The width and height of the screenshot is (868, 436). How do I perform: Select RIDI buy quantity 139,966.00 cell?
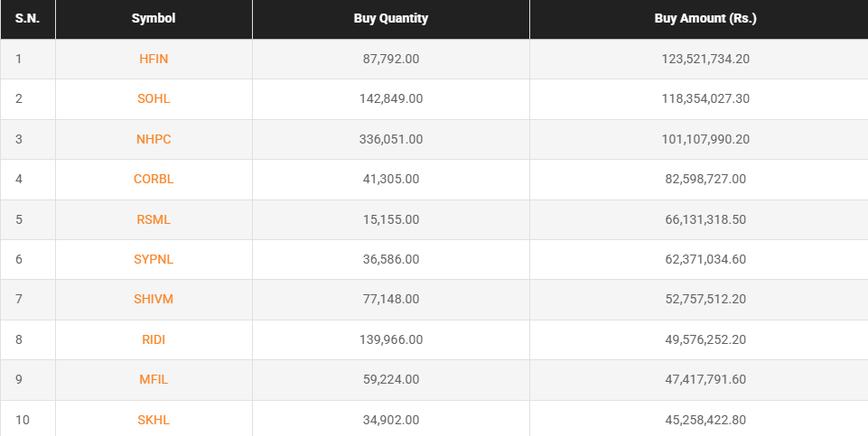pyautogui.click(x=390, y=339)
